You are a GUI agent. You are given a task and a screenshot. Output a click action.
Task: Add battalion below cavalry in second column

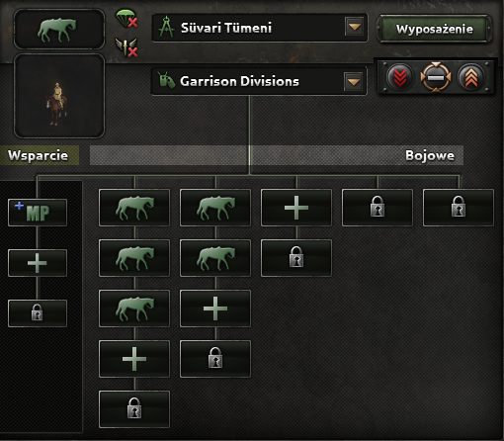pyautogui.click(x=215, y=309)
